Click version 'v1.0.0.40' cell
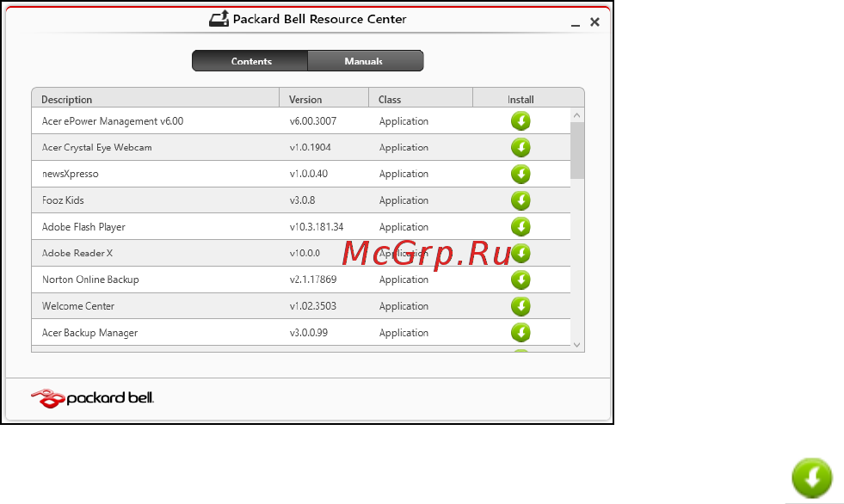 pyautogui.click(x=308, y=174)
